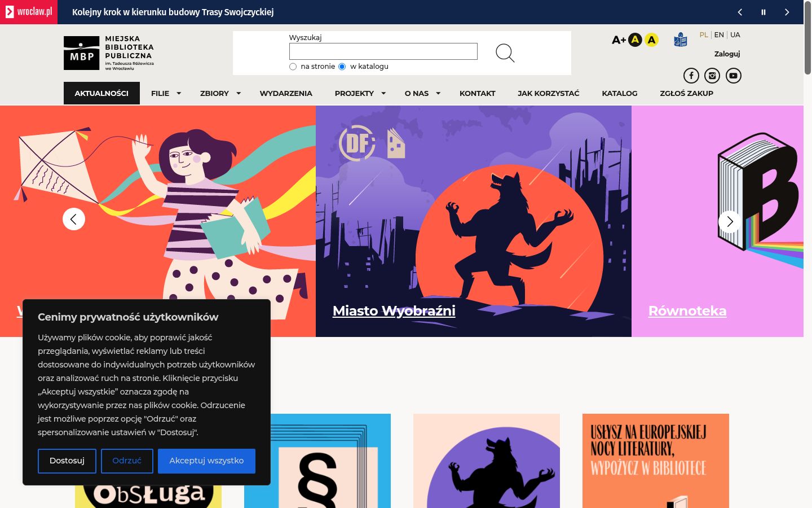The height and width of the screenshot is (508, 812).
Task: Open the library Instagram page icon
Action: click(712, 76)
